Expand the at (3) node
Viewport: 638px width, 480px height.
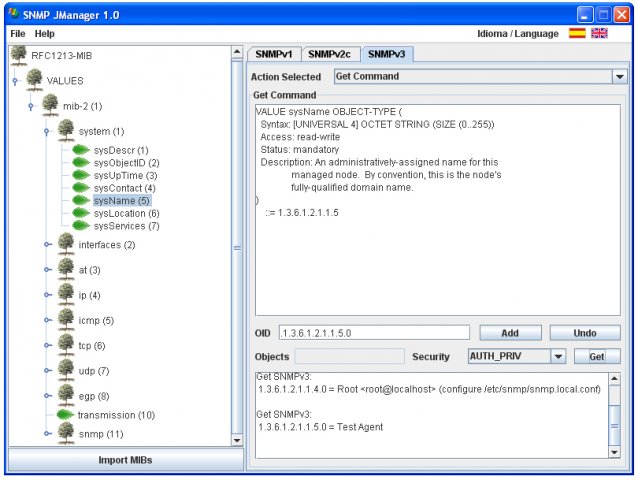48,270
